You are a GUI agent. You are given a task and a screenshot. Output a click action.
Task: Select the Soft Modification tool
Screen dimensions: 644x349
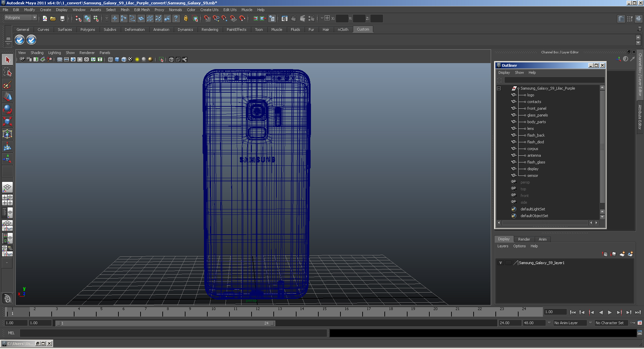[x=7, y=146]
